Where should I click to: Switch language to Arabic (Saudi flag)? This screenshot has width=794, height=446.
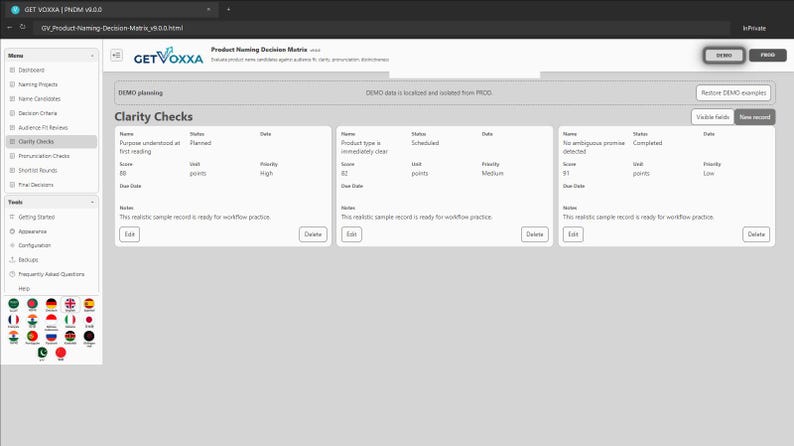coord(14,304)
